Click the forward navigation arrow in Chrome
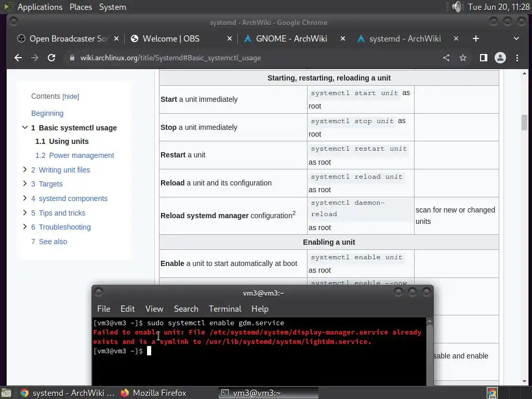 tap(35, 58)
